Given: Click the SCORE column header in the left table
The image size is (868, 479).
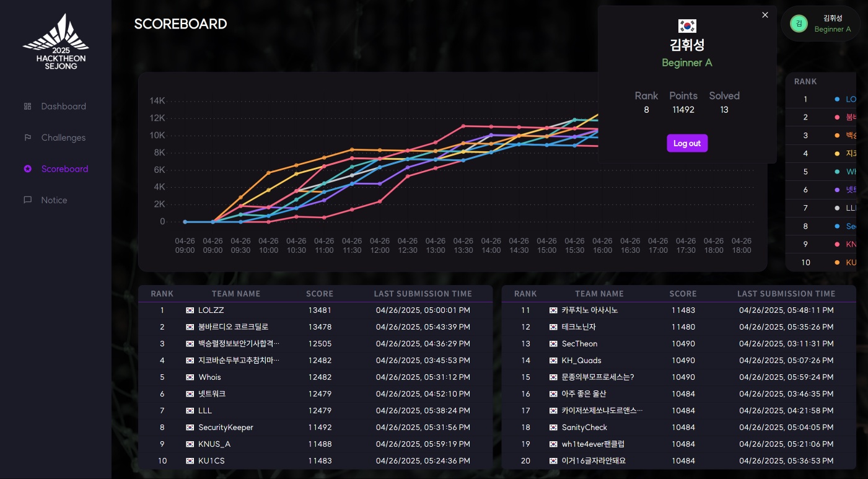Looking at the screenshot, I should click(x=320, y=294).
